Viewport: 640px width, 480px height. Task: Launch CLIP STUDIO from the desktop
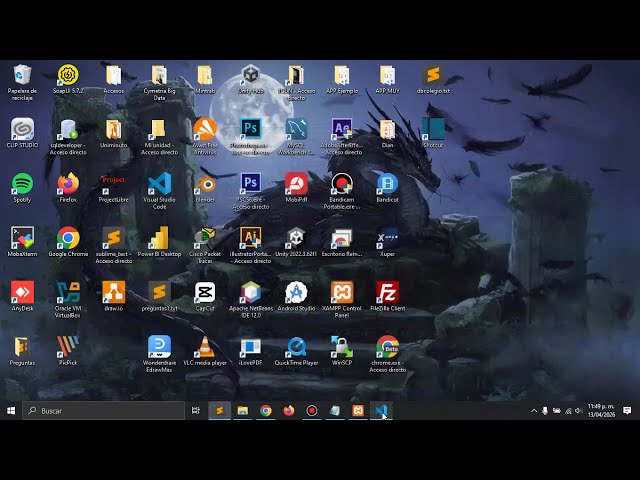pyautogui.click(x=22, y=133)
